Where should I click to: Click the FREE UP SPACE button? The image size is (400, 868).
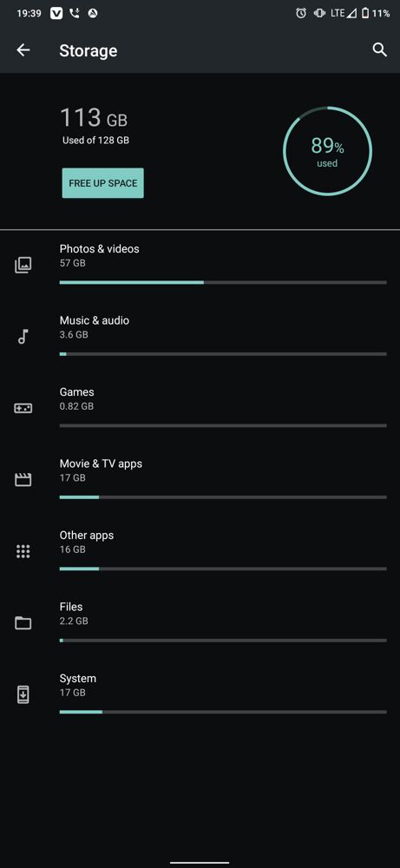tap(103, 183)
